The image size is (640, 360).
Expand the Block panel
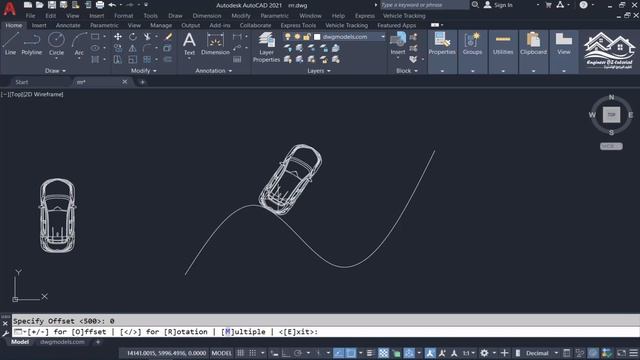click(x=407, y=71)
